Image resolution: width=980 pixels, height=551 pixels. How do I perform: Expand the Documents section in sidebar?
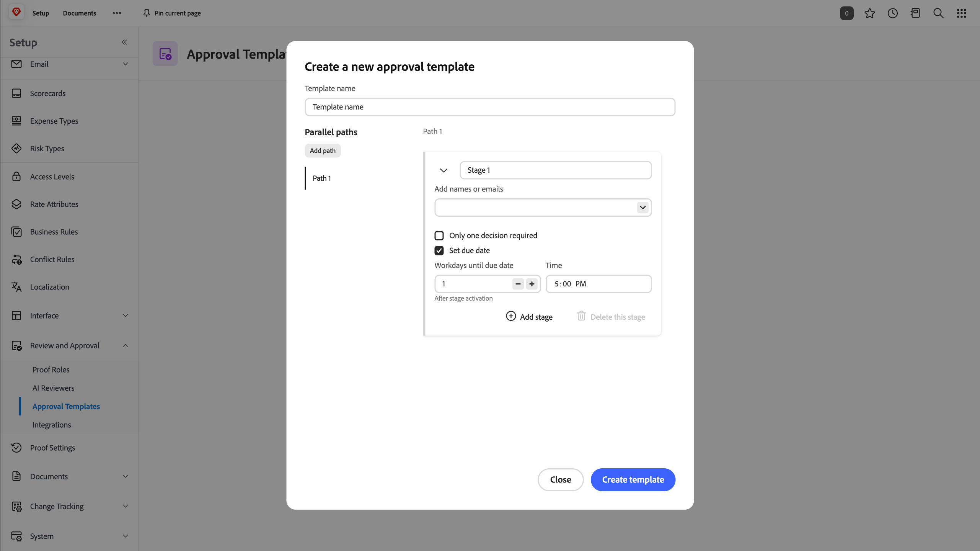click(x=126, y=476)
